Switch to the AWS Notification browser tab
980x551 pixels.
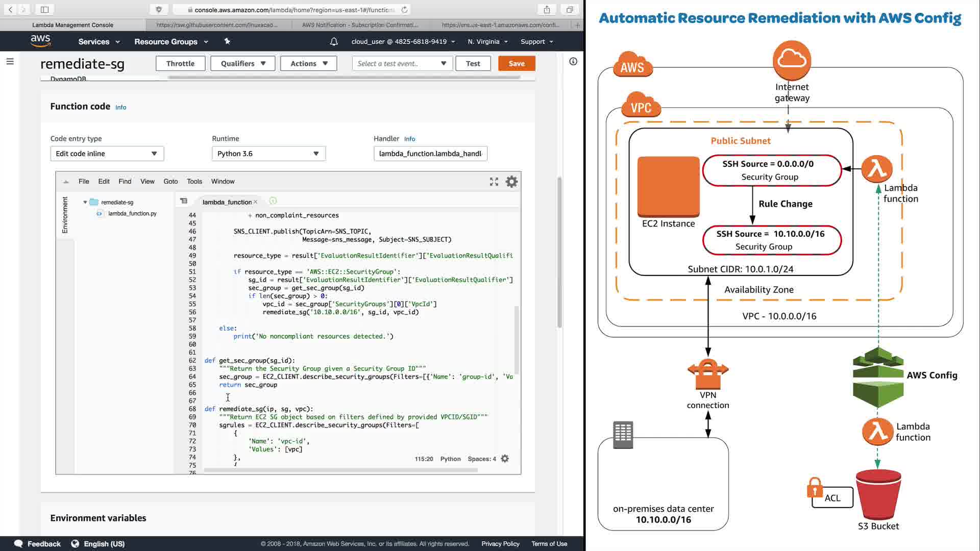click(360, 25)
